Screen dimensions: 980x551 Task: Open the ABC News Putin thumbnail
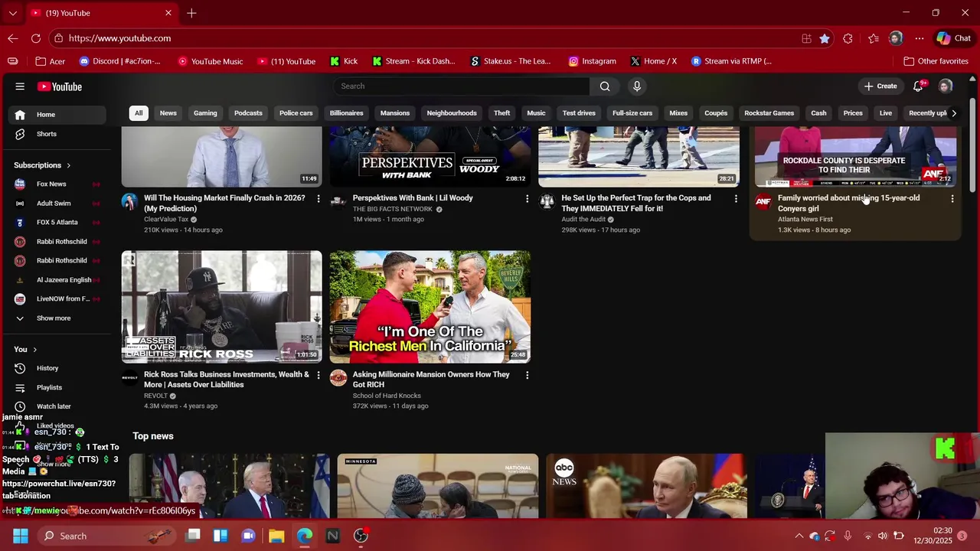click(647, 486)
